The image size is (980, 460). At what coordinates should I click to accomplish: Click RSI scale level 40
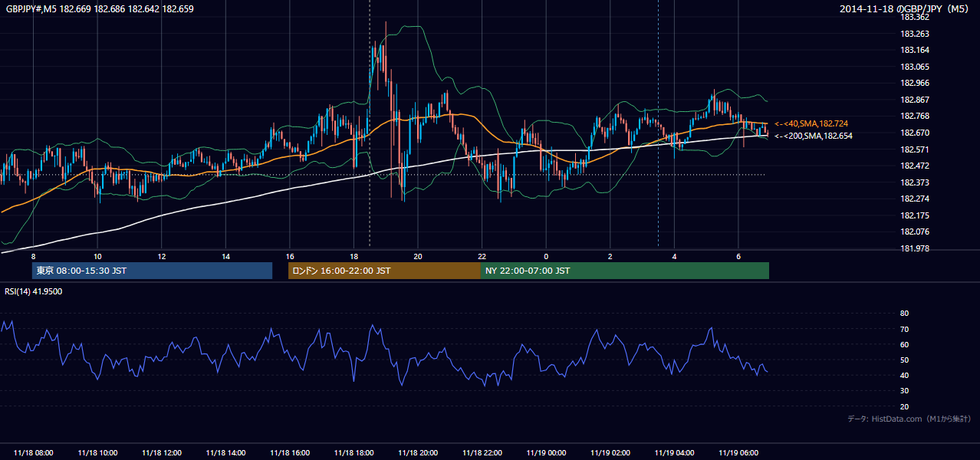(904, 375)
